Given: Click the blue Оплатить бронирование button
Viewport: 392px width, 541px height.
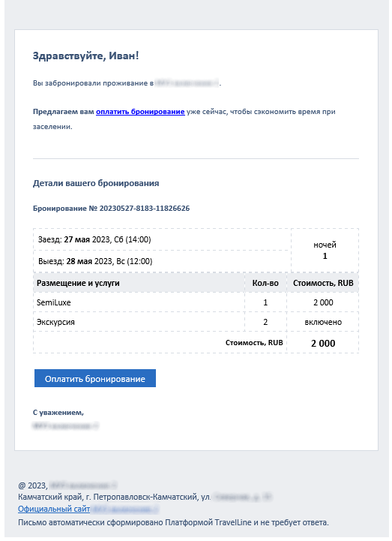Looking at the screenshot, I should pyautogui.click(x=94, y=378).
